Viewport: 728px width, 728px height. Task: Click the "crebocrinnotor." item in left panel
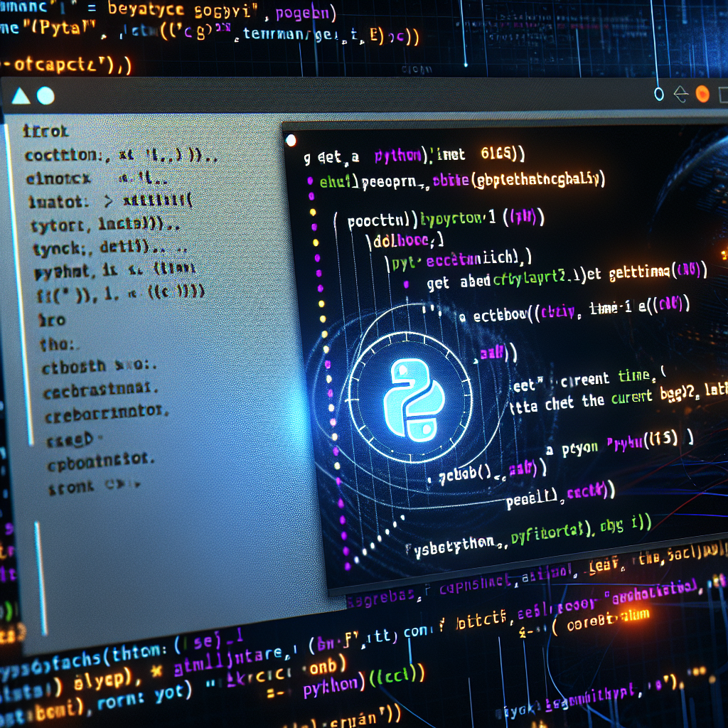(x=105, y=414)
